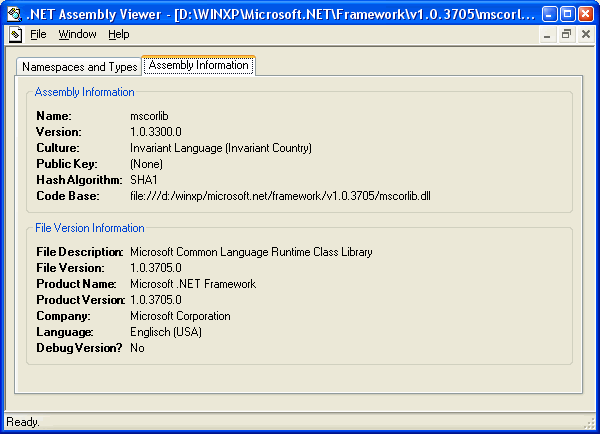Minimize the .NET Assembly Viewer window
This screenshot has height=434, width=600.
click(x=549, y=15)
